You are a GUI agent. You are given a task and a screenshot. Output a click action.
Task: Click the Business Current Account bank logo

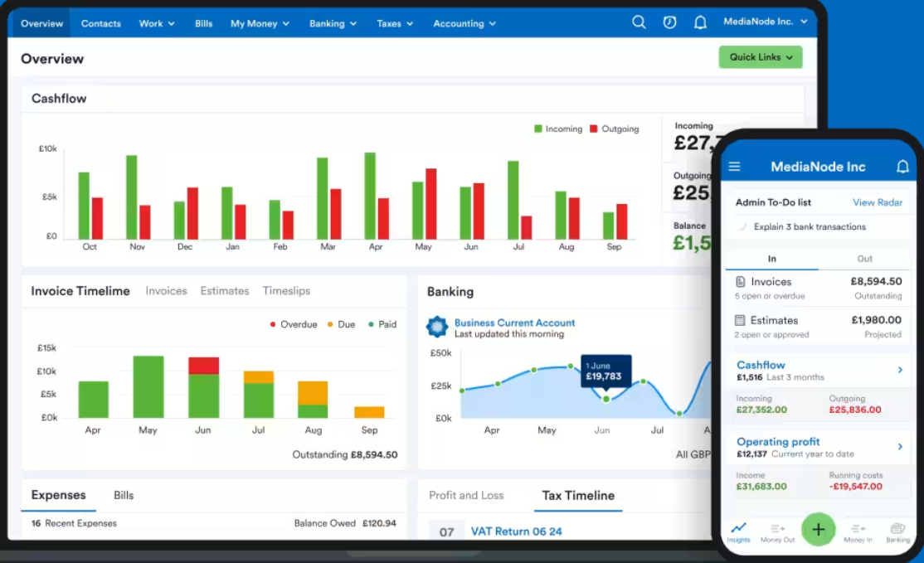pyautogui.click(x=437, y=327)
